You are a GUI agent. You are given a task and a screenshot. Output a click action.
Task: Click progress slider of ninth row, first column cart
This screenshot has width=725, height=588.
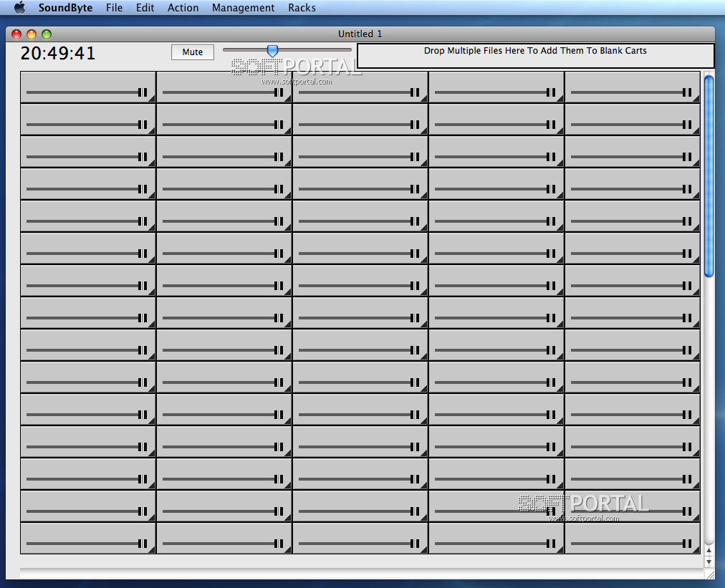point(87,350)
